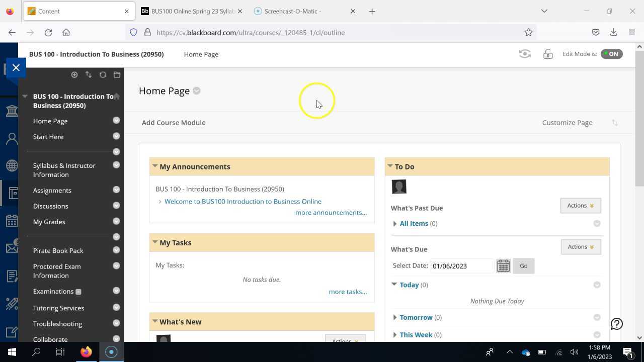The width and height of the screenshot is (644, 362).
Task: Open Actions dropdown for What's Past Due
Action: [x=580, y=206]
